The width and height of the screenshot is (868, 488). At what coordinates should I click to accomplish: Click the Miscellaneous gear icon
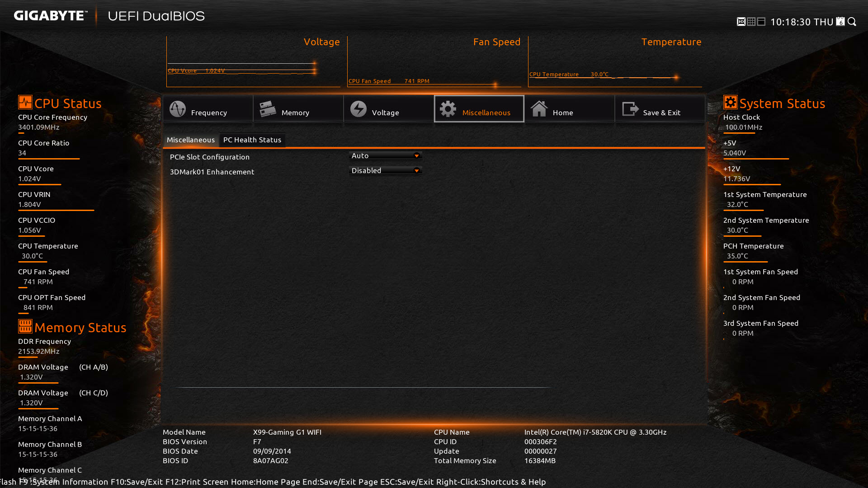[448, 109]
